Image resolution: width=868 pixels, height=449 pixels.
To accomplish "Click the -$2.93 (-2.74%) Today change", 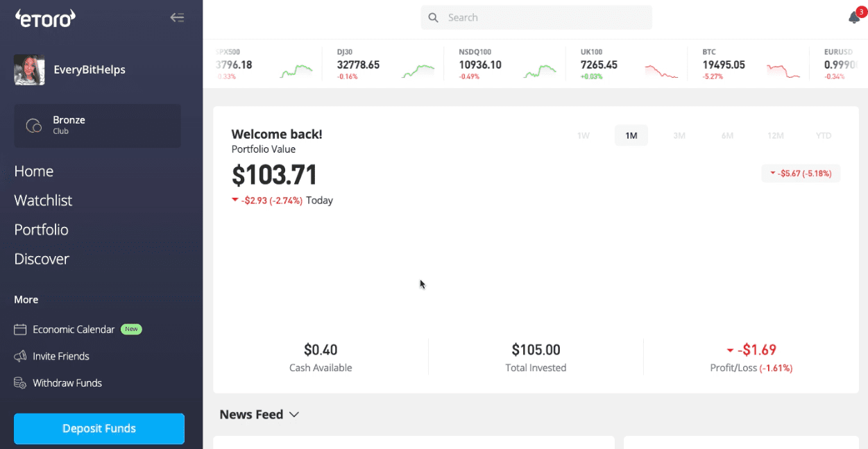I will (x=282, y=201).
